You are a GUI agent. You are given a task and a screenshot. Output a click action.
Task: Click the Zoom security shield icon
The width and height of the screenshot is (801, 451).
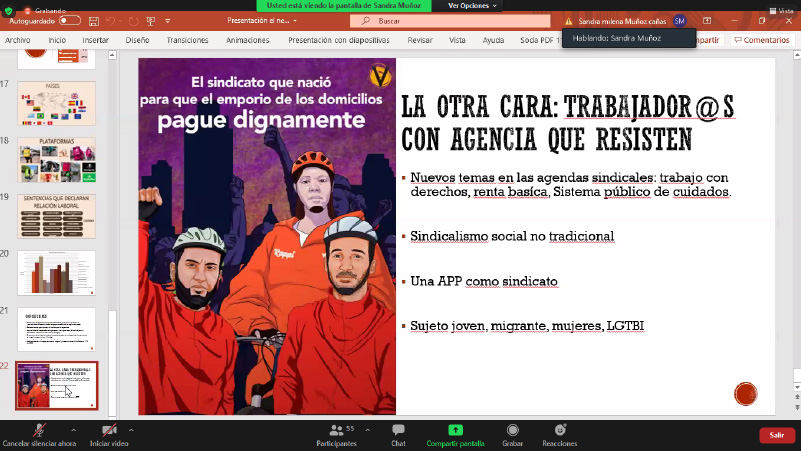click(9, 10)
